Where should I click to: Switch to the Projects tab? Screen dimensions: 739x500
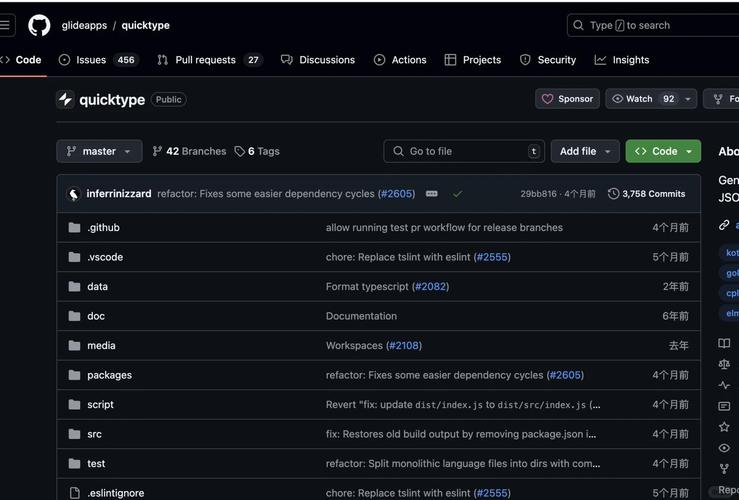473,60
